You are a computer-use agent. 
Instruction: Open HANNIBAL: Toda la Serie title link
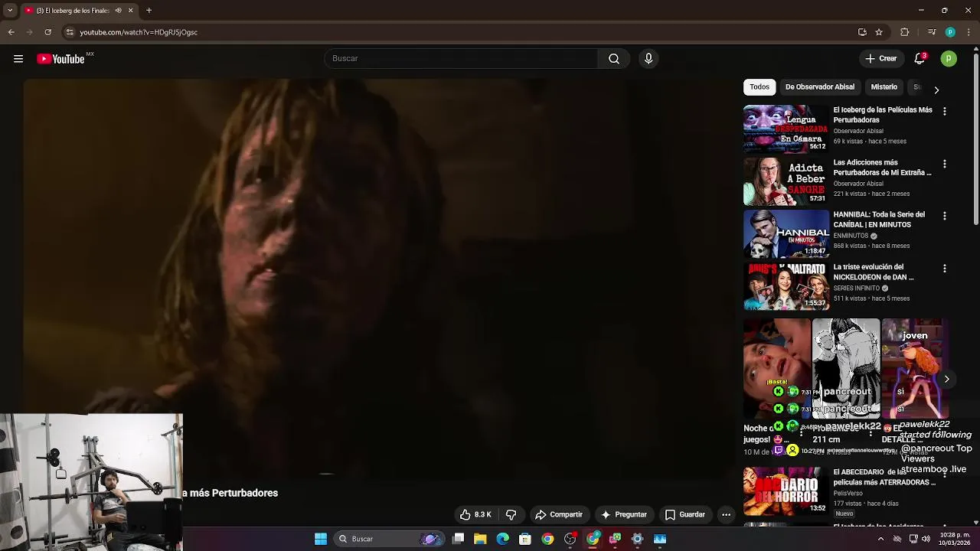[x=879, y=220]
